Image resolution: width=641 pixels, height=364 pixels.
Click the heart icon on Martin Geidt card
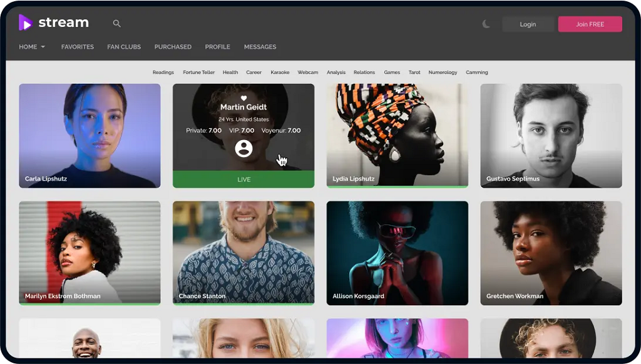pyautogui.click(x=244, y=98)
